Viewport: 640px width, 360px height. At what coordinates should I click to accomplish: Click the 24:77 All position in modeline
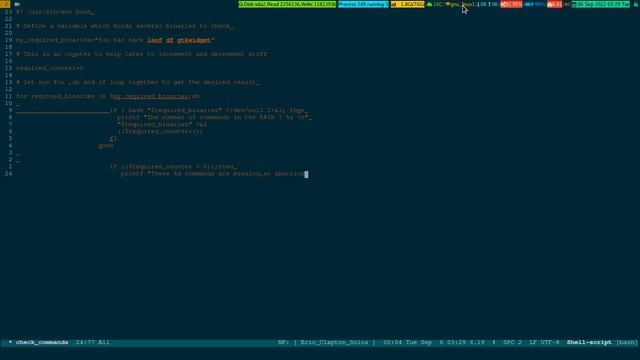coord(93,342)
